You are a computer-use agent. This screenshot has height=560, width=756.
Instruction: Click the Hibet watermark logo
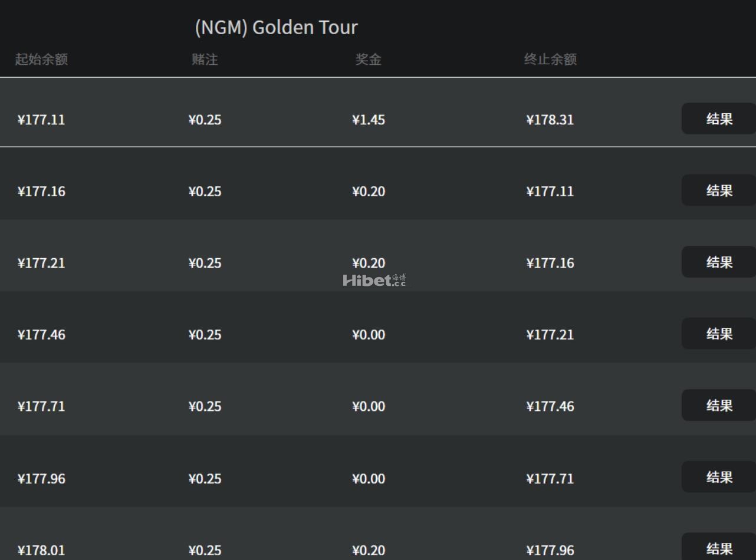click(x=374, y=281)
